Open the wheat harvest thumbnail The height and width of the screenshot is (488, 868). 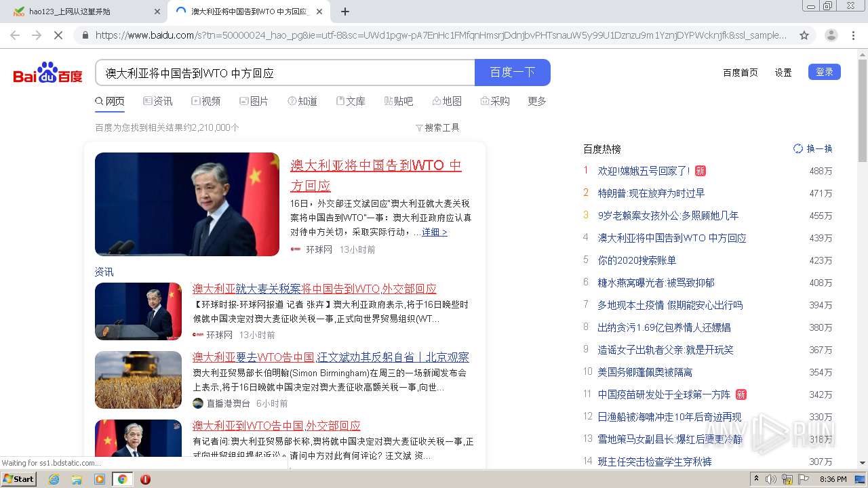(x=138, y=380)
